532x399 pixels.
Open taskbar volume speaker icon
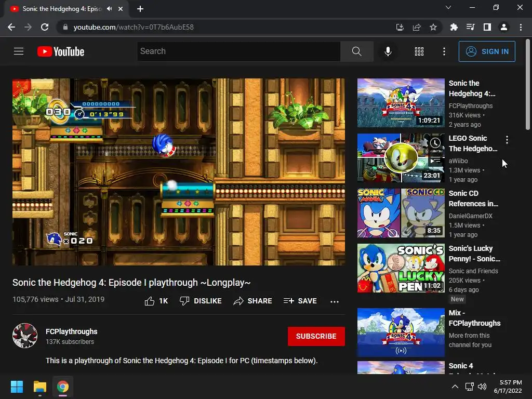tap(482, 387)
